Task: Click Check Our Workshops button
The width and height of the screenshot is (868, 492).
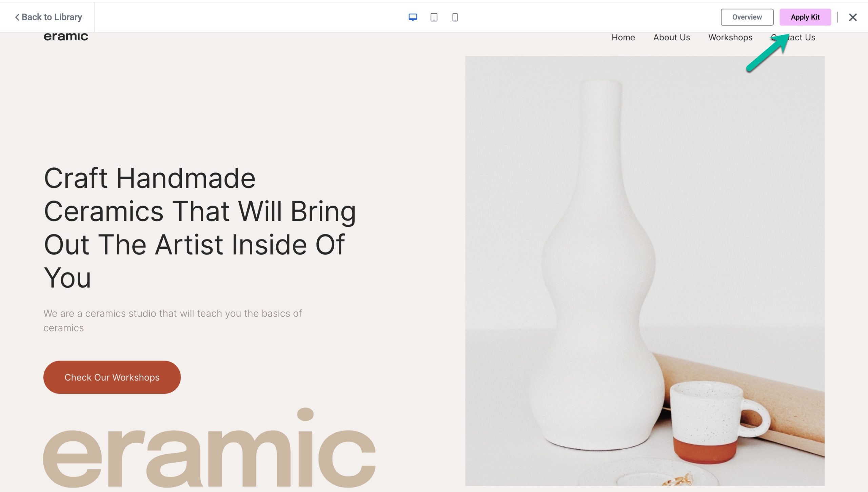Action: (x=112, y=377)
